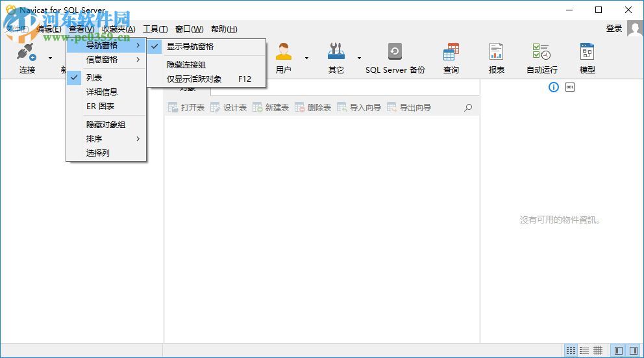Click the Login (登录) link
This screenshot has height=358, width=644.
[614, 29]
